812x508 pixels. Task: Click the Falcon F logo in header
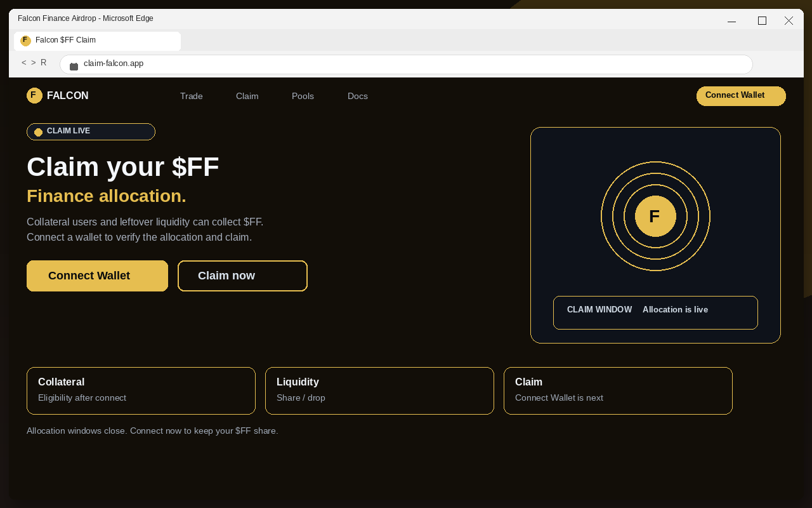[x=34, y=95]
